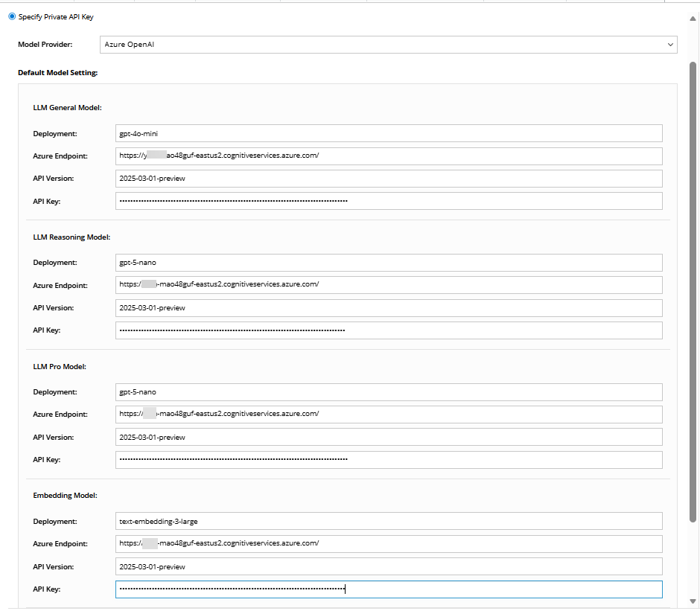Screen dimensions: 700x611
Task: Click the Model Provider label
Action: 45,45
